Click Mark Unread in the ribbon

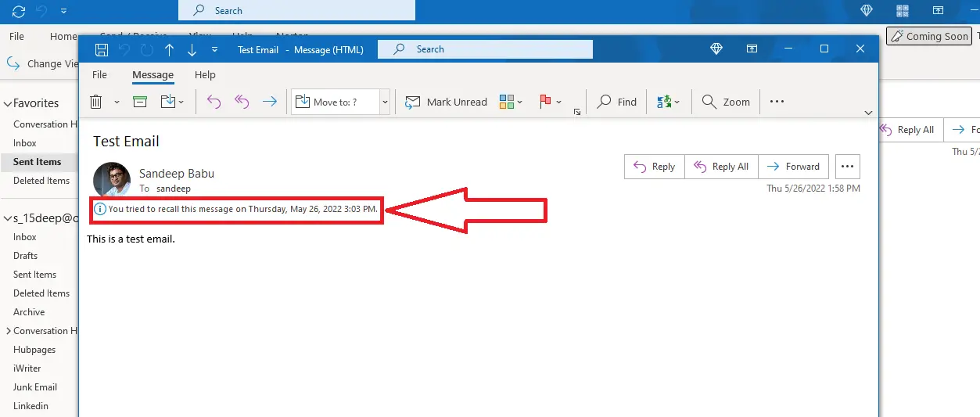446,102
